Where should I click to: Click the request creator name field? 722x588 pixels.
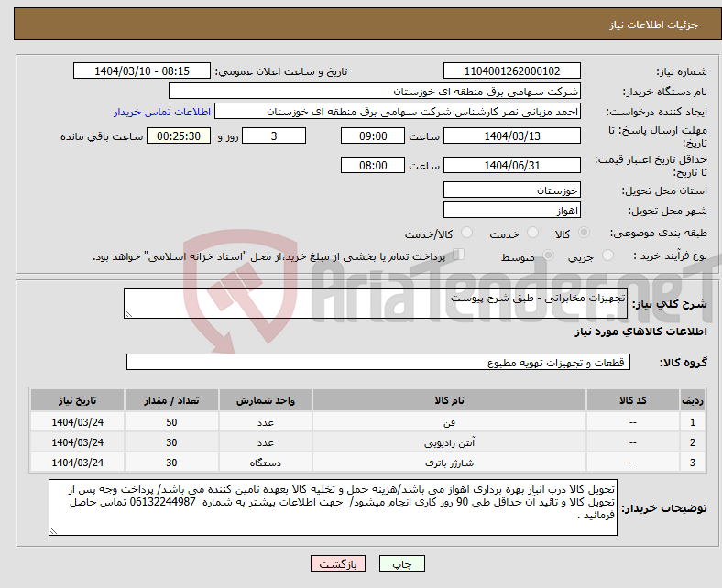398,112
